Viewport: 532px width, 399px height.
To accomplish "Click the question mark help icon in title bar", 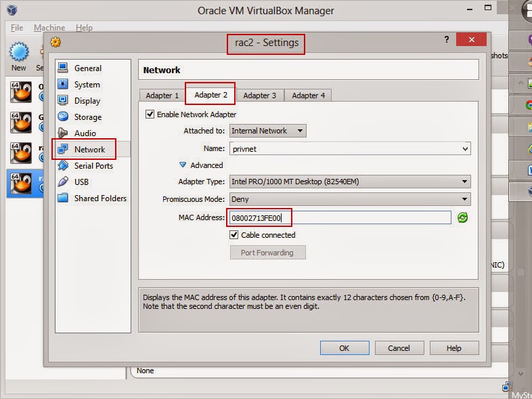I will (x=447, y=40).
